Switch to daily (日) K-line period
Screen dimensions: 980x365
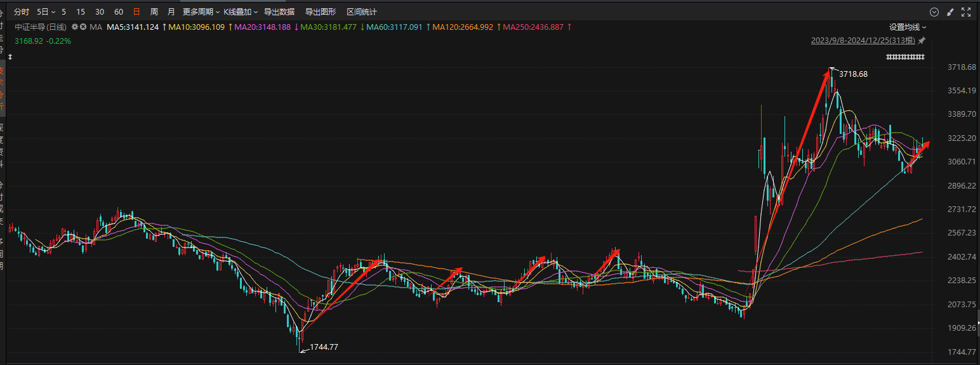136,12
